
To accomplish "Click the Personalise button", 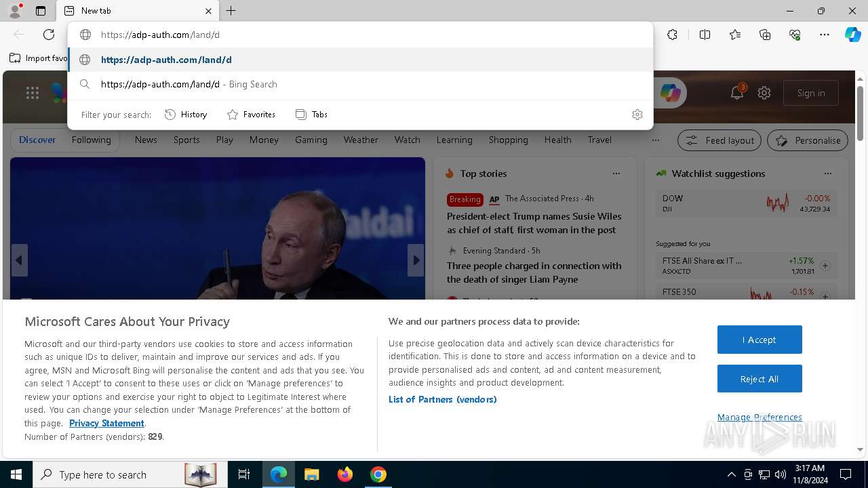I will 808,140.
